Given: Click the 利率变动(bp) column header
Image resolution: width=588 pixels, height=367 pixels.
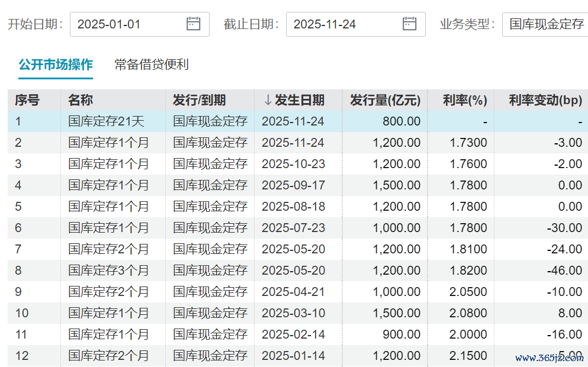Looking at the screenshot, I should [x=545, y=100].
